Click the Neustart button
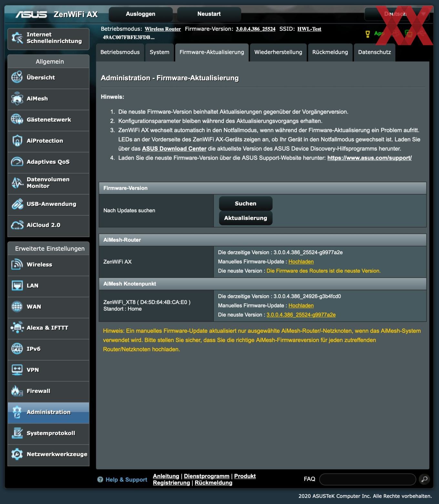 [209, 14]
